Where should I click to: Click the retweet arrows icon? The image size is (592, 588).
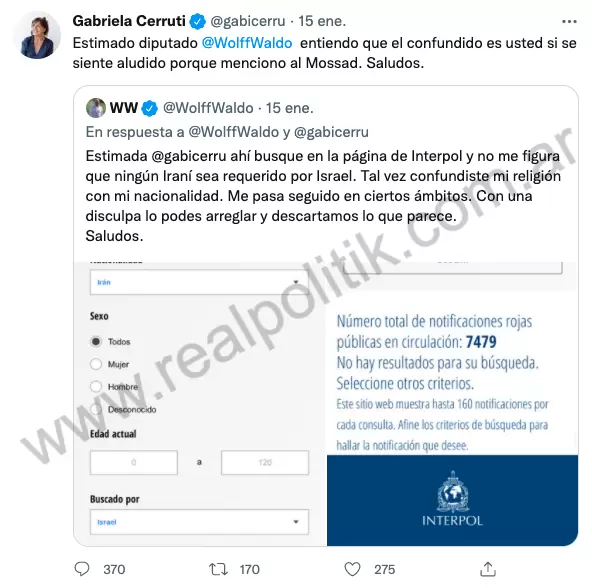tap(218, 569)
